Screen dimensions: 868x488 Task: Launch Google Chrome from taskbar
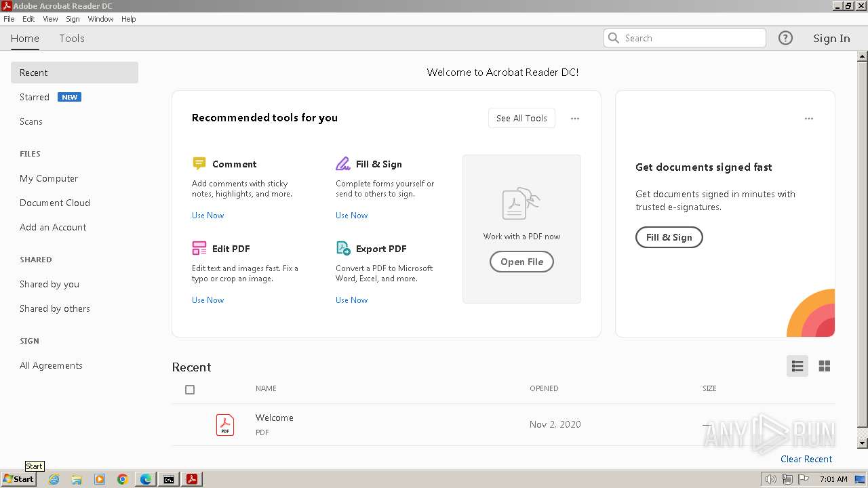pyautogui.click(x=123, y=479)
